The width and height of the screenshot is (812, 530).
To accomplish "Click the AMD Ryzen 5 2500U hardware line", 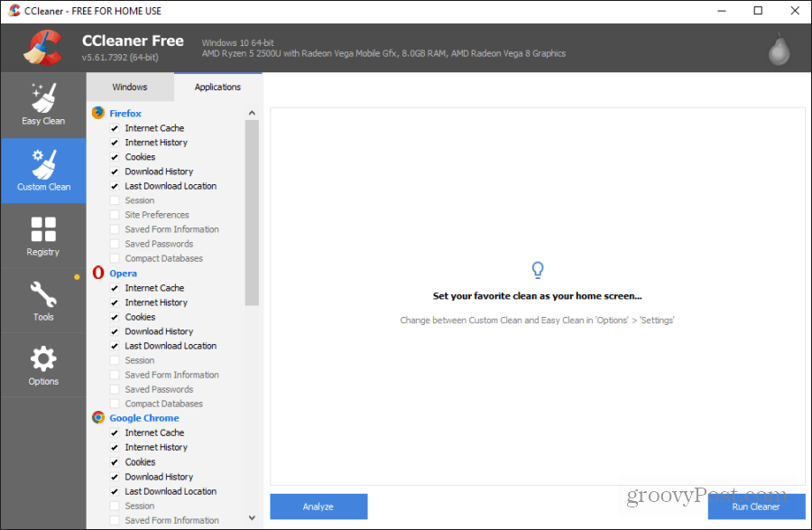I will pos(383,53).
